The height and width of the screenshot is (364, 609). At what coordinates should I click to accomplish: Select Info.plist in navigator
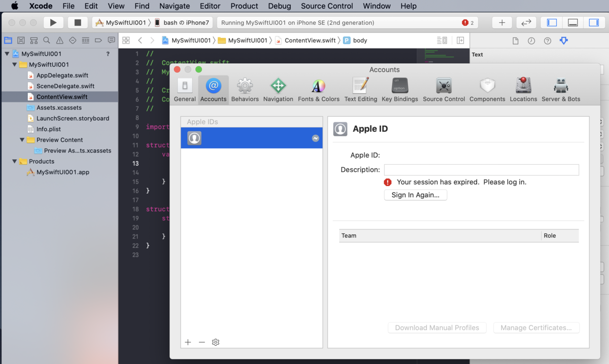48,129
